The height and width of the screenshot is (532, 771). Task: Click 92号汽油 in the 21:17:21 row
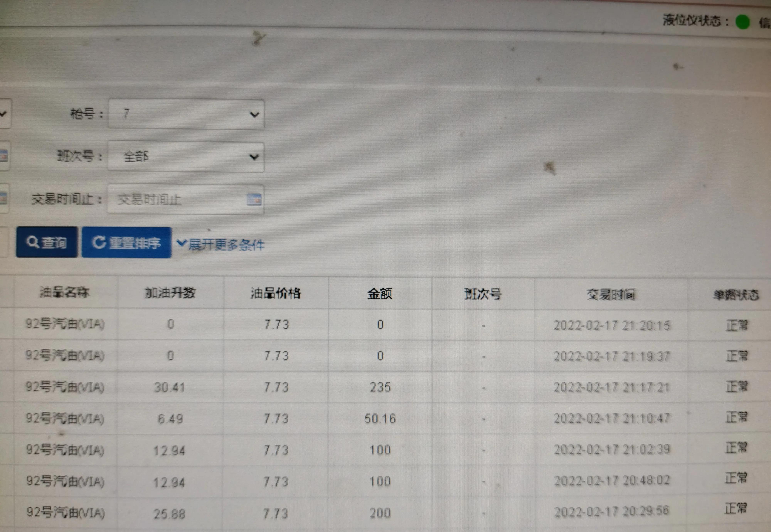tap(65, 387)
